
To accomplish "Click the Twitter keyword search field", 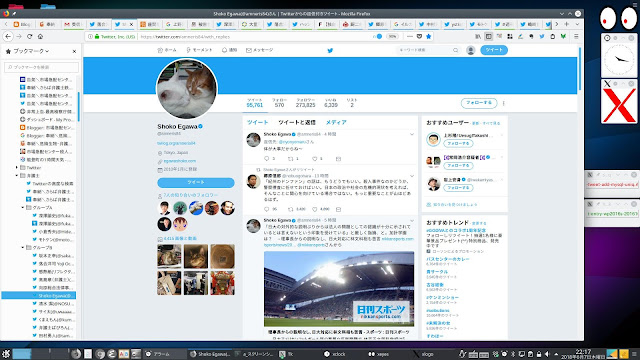I will tap(428, 50).
